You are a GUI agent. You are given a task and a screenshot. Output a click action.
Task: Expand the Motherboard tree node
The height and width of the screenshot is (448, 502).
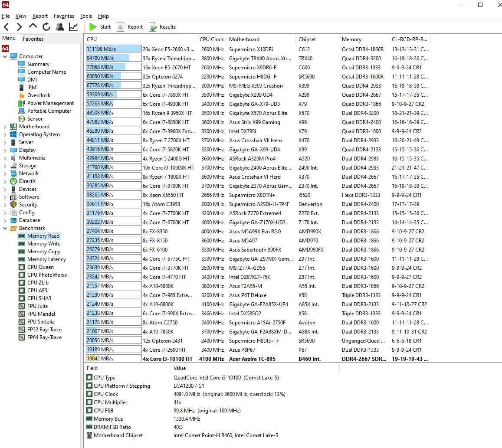pos(5,127)
